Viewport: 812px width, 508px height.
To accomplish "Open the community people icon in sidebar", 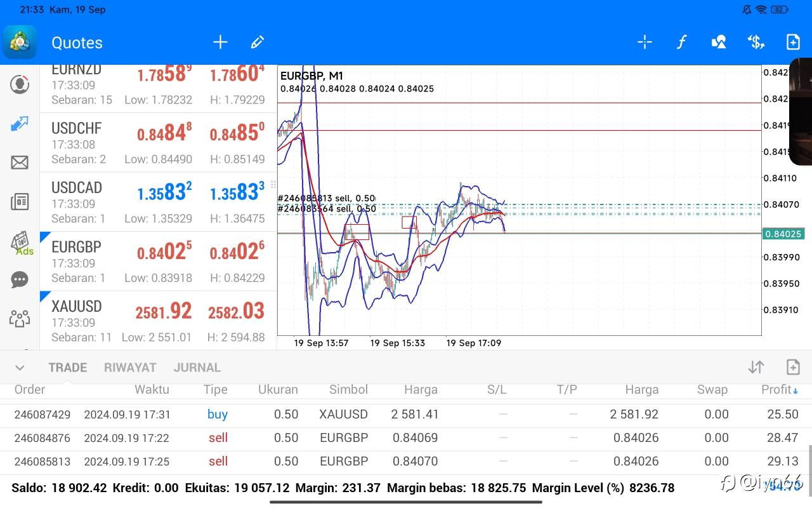I will pyautogui.click(x=20, y=318).
